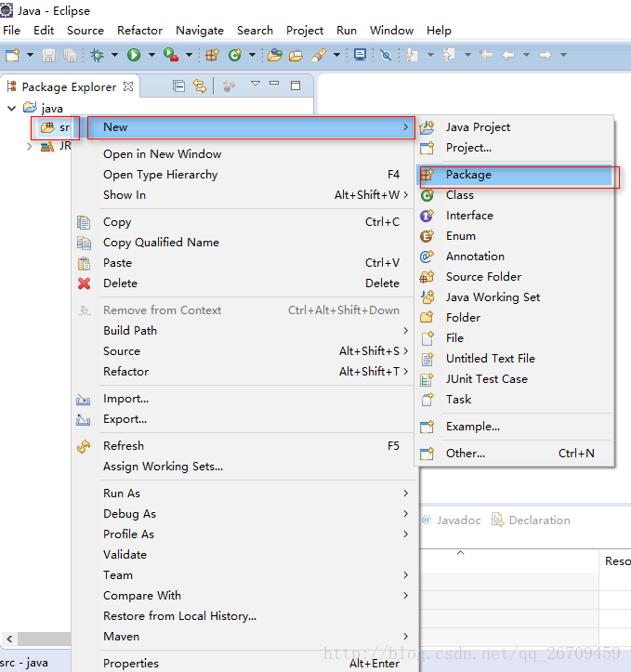Click the focus-on-active-task icon in Package Explorer
Screen dimensions: 631x672
229,86
